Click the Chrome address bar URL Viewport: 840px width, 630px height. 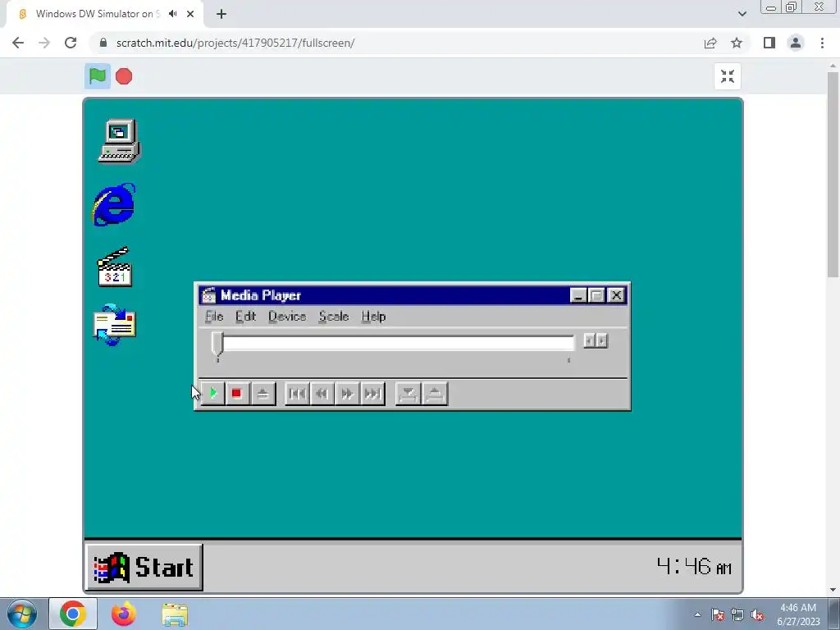pos(235,43)
